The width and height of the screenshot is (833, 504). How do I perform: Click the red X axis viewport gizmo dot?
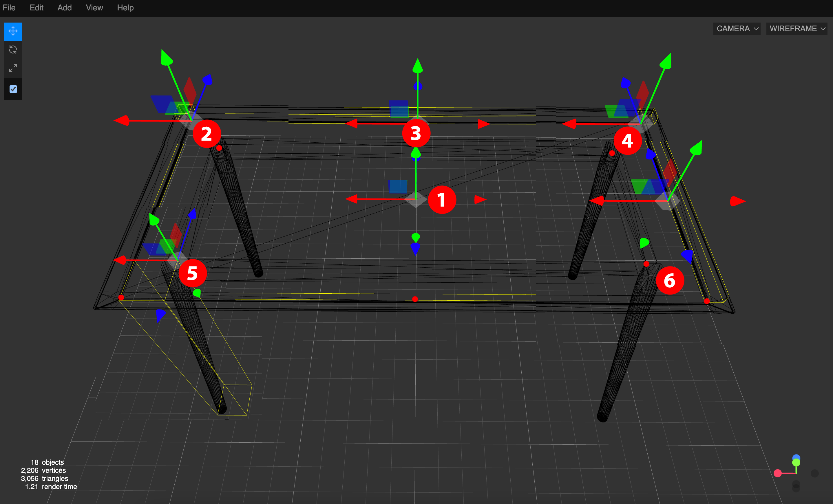pyautogui.click(x=778, y=473)
